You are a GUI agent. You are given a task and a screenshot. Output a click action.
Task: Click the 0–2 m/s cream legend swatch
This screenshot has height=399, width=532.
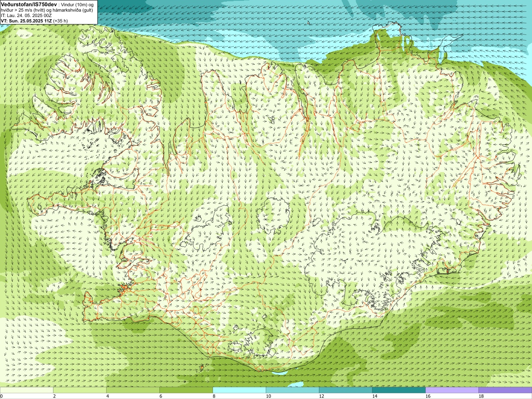[27, 390]
